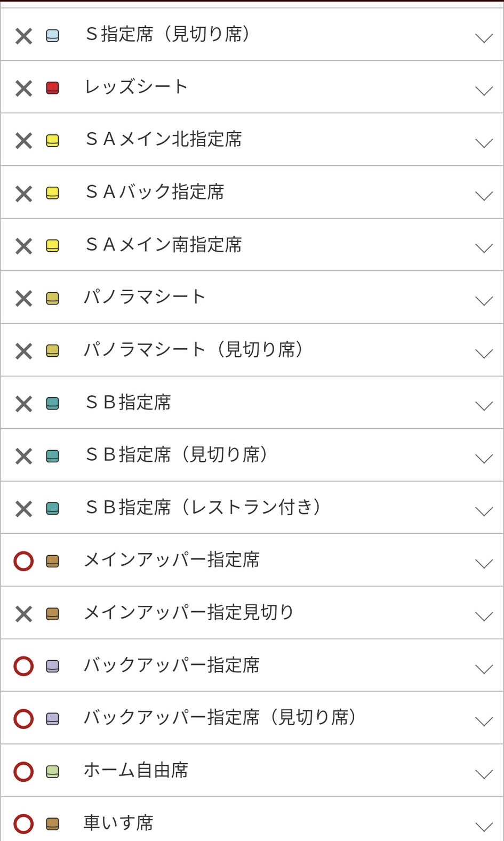
Task: Tap the ＳＢ指定席（見切り席） label
Action: (177, 455)
